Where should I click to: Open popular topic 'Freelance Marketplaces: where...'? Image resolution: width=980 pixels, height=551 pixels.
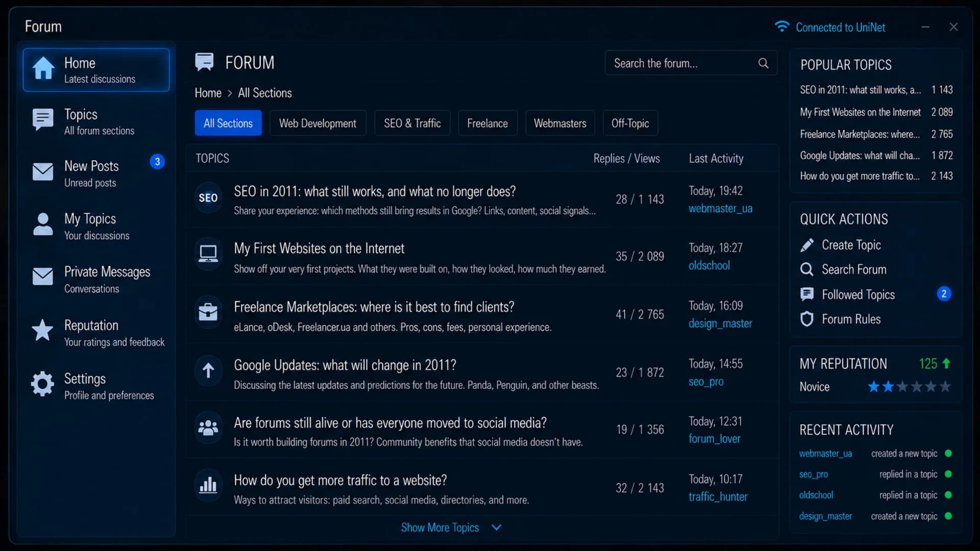[x=860, y=134]
